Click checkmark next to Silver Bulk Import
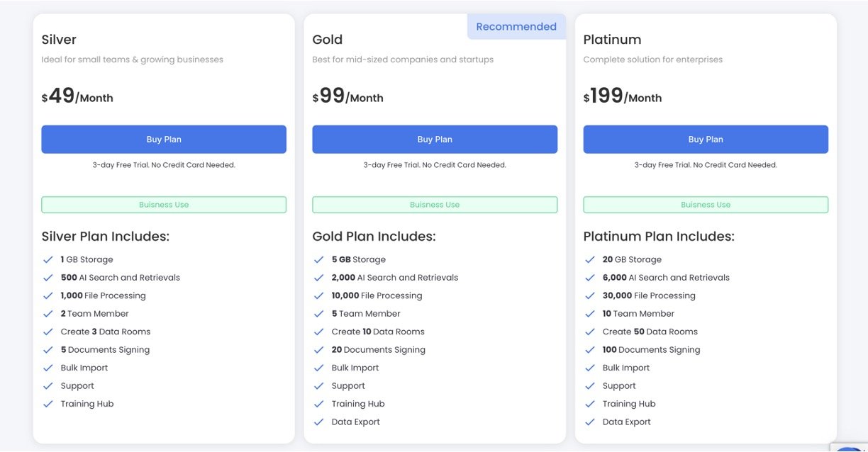The image size is (868, 452). pyautogui.click(x=48, y=368)
